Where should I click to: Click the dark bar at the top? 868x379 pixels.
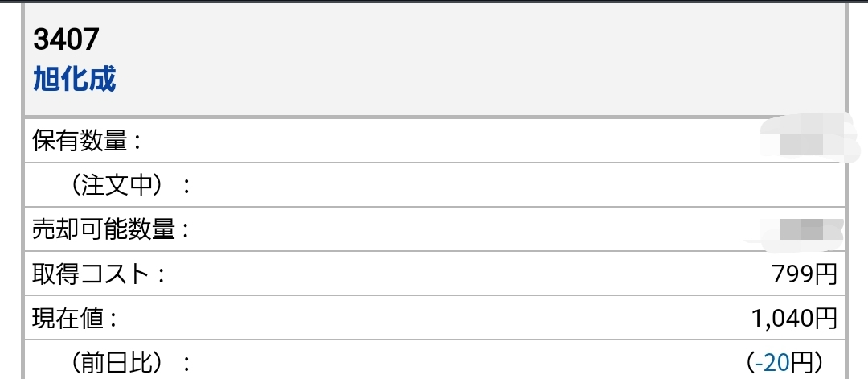coord(434,2)
